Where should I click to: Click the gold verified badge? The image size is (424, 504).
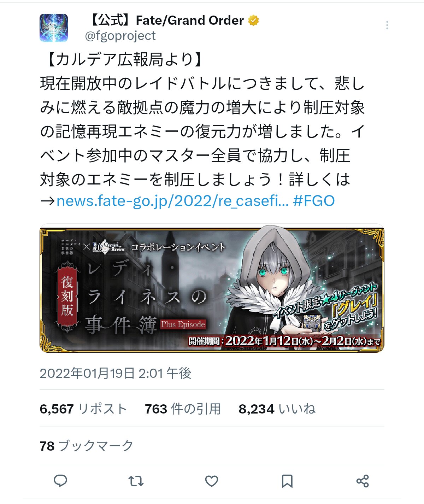click(x=253, y=20)
